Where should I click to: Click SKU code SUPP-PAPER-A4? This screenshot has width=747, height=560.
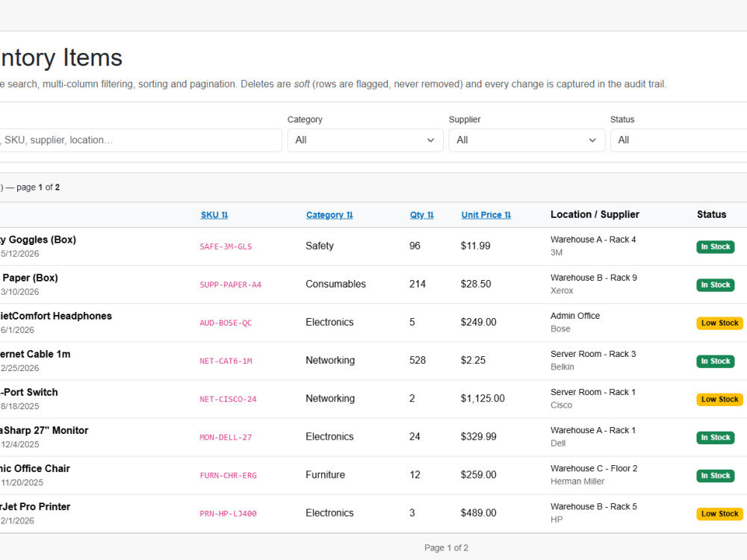(230, 284)
